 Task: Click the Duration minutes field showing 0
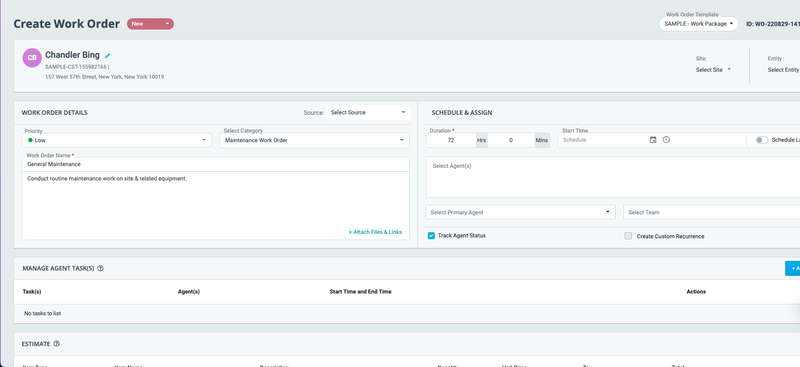click(x=511, y=140)
